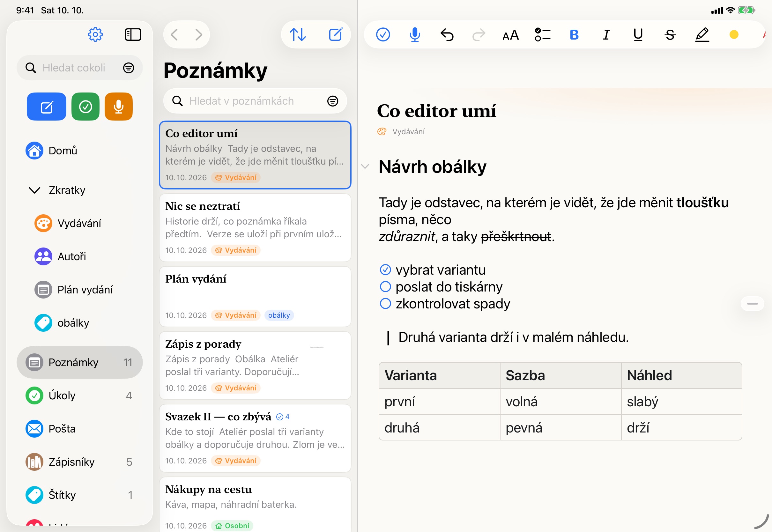Open the obálky tag shortcut
Viewport: 772px width, 532px height.
click(80, 323)
